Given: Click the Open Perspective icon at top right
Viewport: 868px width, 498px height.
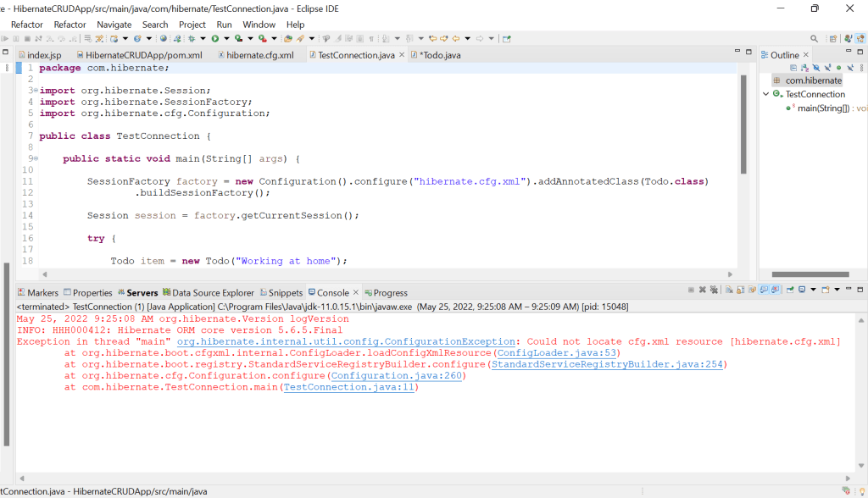Looking at the screenshot, I should pos(833,39).
